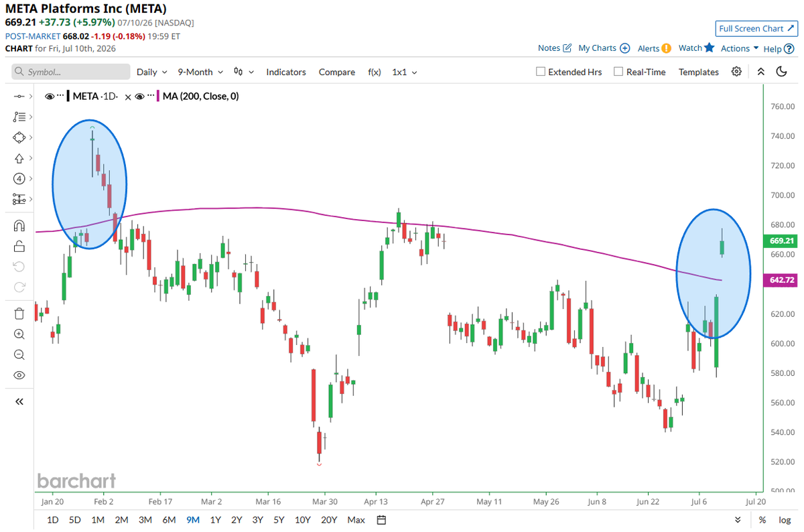Viewport: 804px width, 532px height.
Task: Open the measure and projection tools
Action: [x=19, y=200]
